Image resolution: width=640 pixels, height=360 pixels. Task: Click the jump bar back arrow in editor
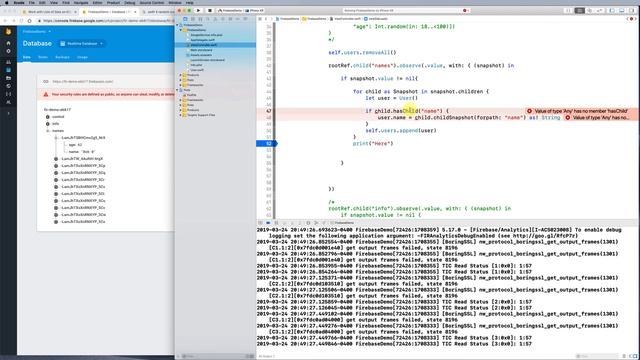pyautogui.click(x=266, y=19)
